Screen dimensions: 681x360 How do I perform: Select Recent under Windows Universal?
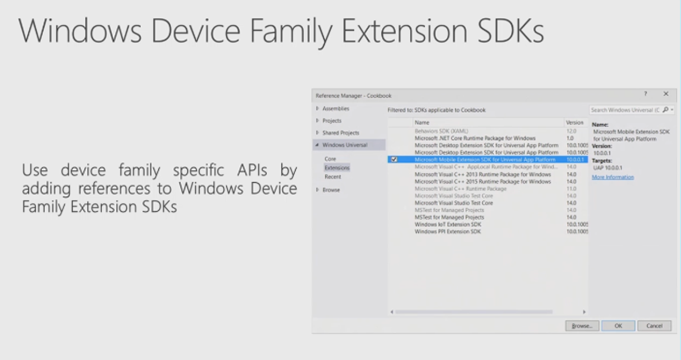pyautogui.click(x=333, y=177)
